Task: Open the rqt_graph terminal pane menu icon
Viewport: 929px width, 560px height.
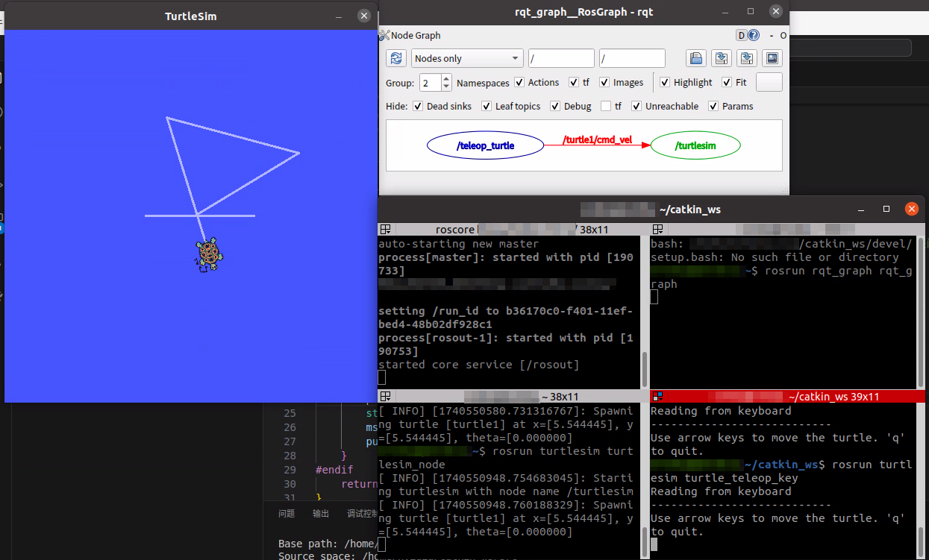Action: click(658, 230)
